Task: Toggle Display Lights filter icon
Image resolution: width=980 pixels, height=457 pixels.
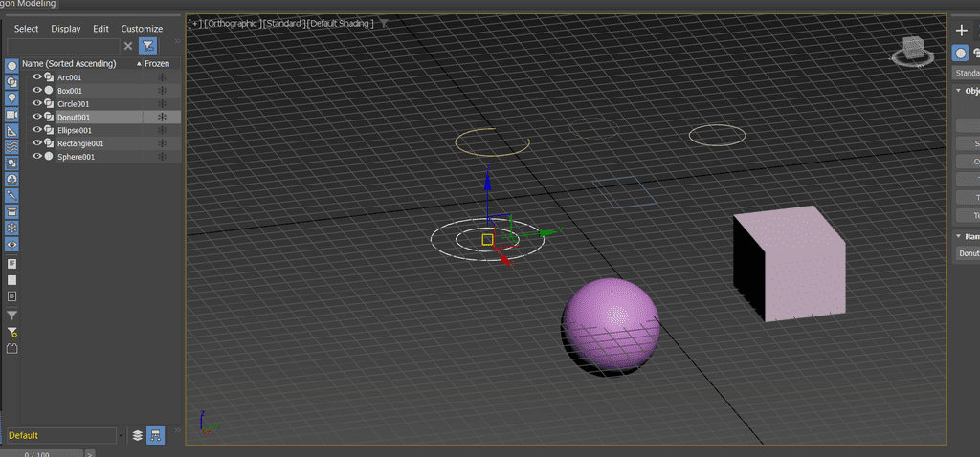Action: pos(11,98)
